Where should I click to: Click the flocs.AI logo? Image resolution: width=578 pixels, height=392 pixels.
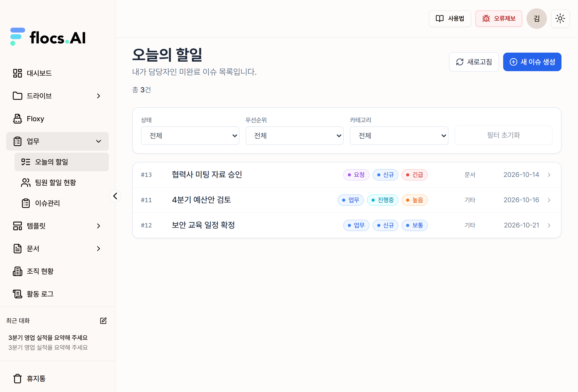[48, 37]
